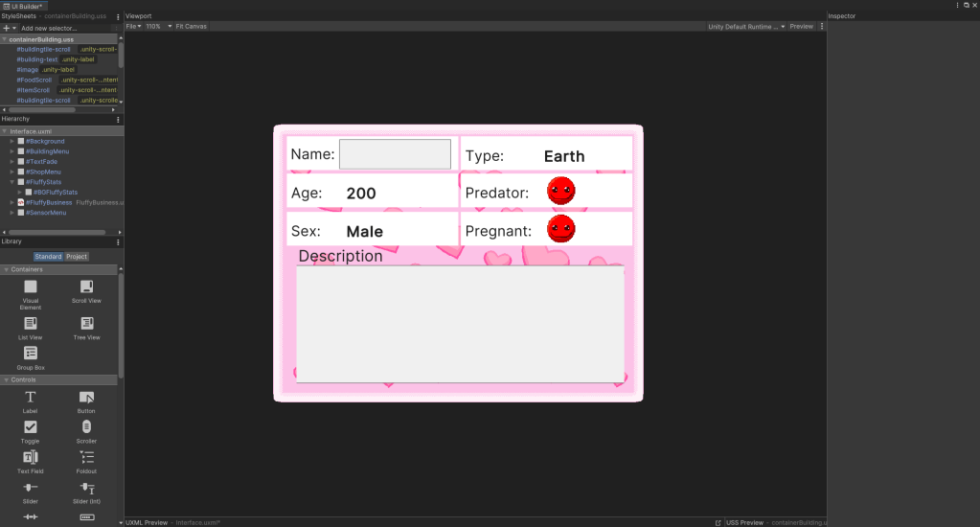Screen dimensions: 980x527
Task: Click the Library vertical scrollbar
Action: 121,325
